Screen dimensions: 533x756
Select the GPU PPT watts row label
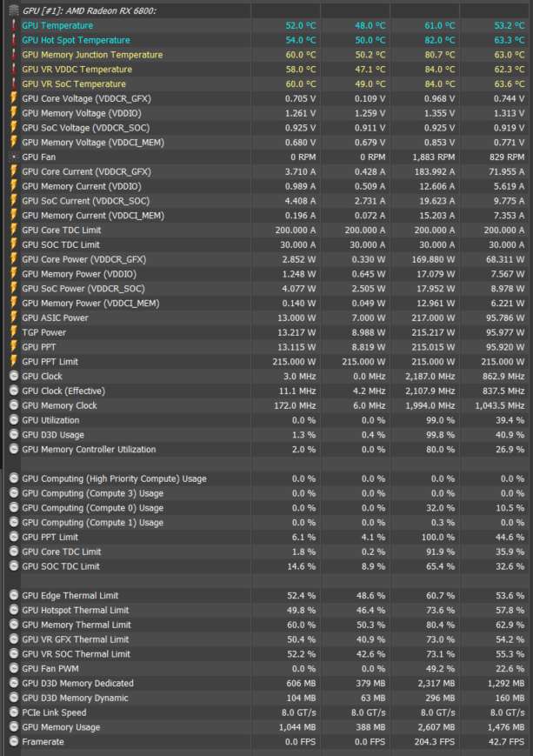click(x=38, y=347)
